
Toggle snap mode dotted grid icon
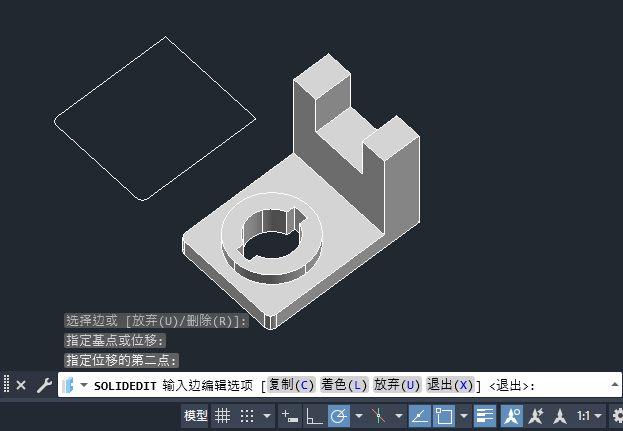click(247, 416)
